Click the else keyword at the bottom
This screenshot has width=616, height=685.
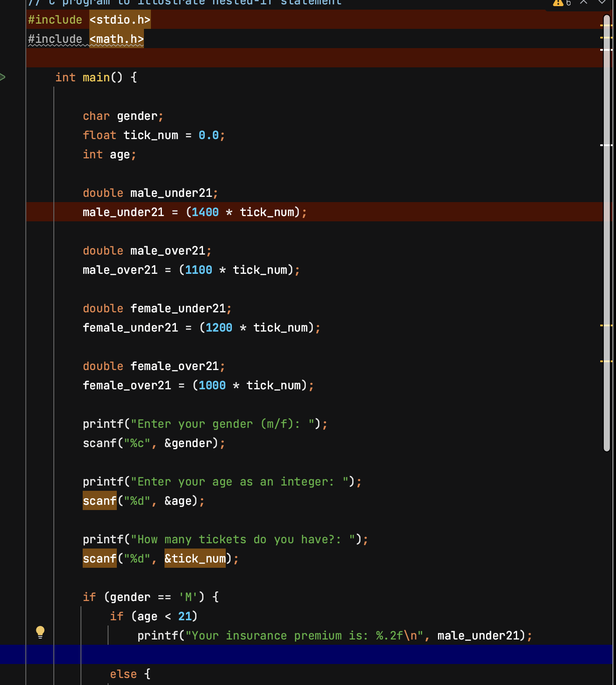123,674
